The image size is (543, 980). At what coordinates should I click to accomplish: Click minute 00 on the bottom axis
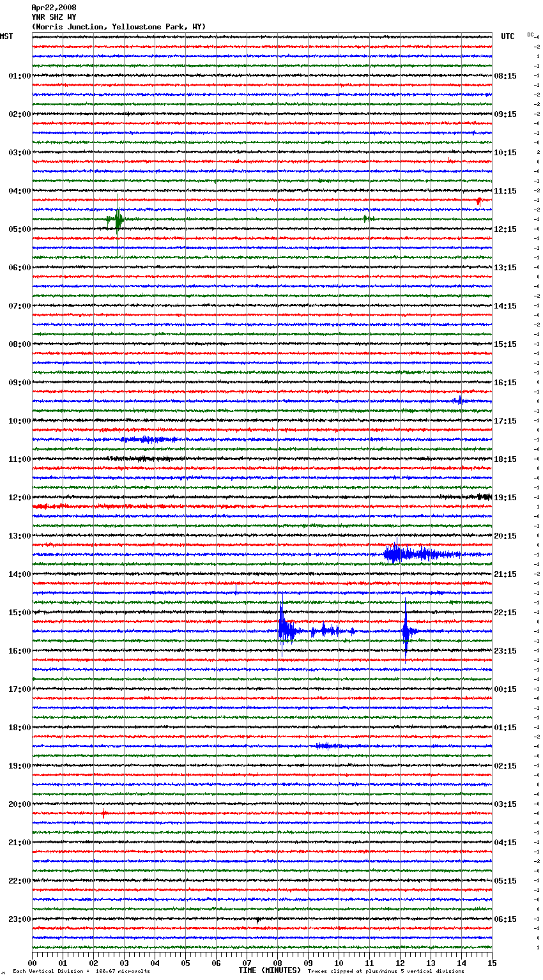pos(32,963)
